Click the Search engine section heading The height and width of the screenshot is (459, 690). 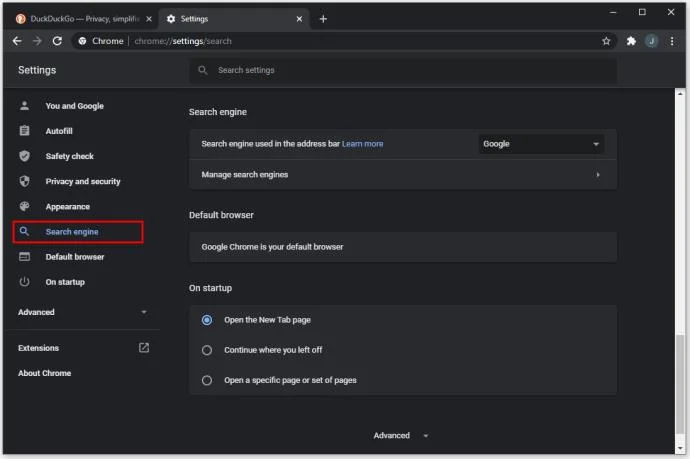point(218,112)
